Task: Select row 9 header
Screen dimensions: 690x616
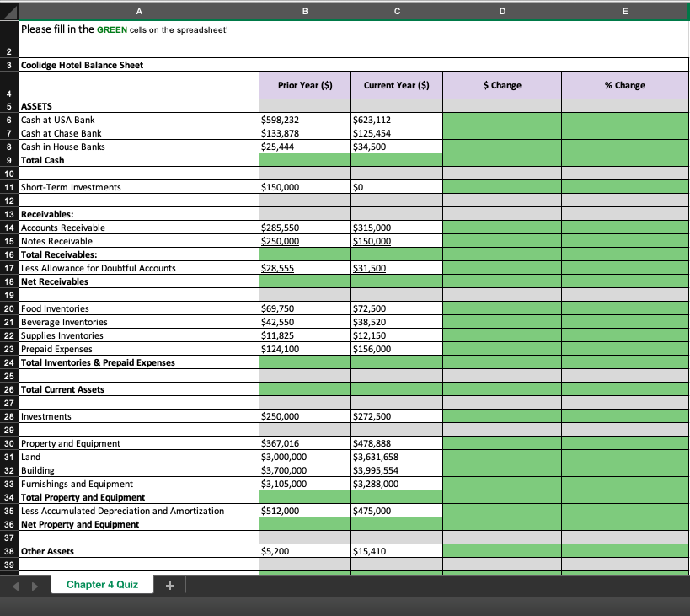Action: 9,160
